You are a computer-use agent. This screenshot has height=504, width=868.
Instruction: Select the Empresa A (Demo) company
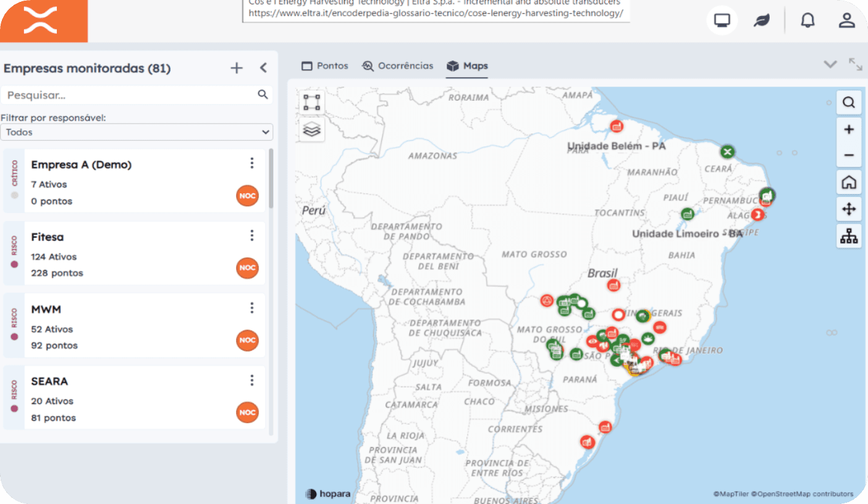click(x=134, y=181)
